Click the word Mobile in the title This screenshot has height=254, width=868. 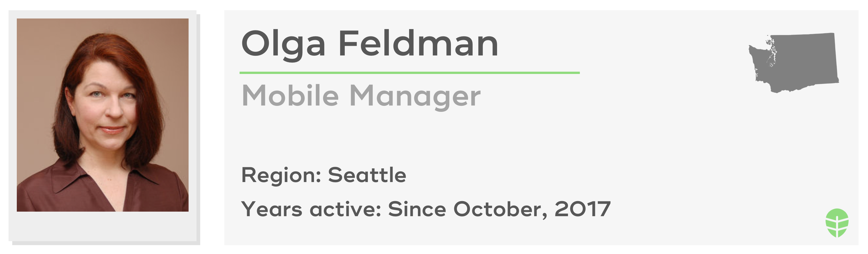click(290, 95)
